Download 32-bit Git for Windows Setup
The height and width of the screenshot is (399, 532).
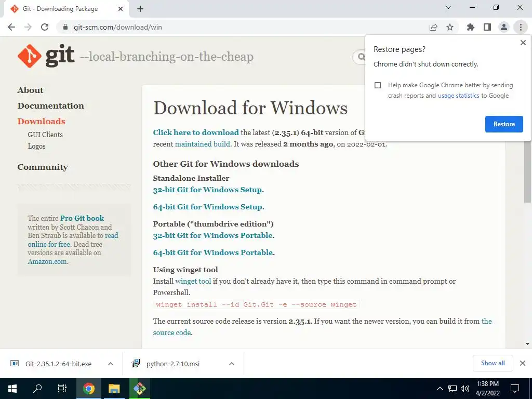[x=207, y=190]
